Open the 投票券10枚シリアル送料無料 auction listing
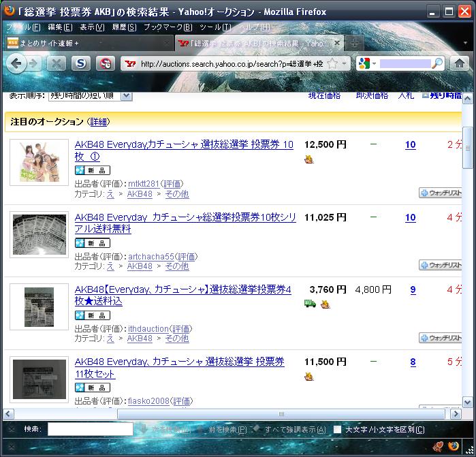This screenshot has width=476, height=457. [x=185, y=223]
